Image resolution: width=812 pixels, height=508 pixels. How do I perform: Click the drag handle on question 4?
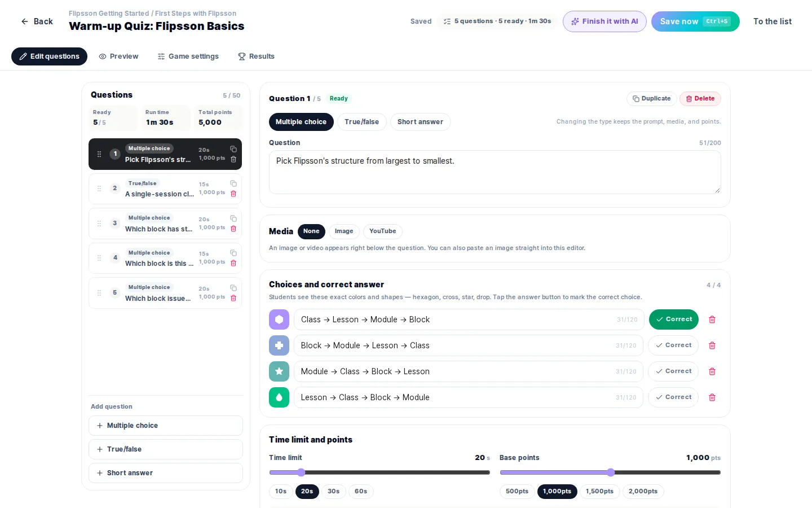click(x=99, y=258)
